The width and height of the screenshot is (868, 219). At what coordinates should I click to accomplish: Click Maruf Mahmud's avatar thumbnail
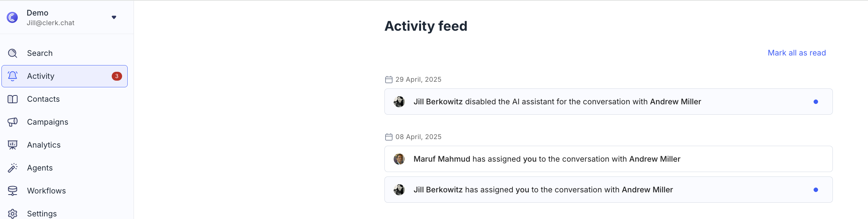399,159
